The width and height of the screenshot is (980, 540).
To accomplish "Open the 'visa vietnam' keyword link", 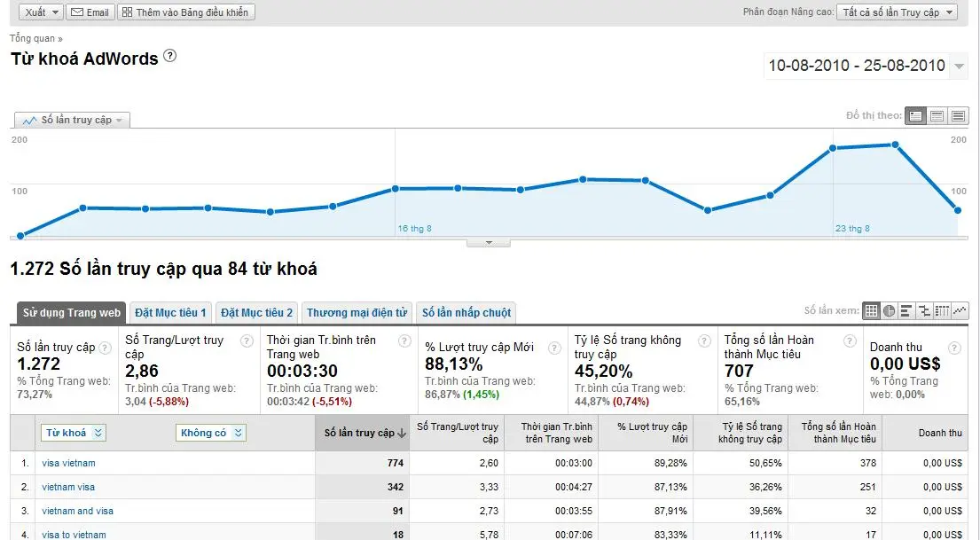I will tap(68, 463).
